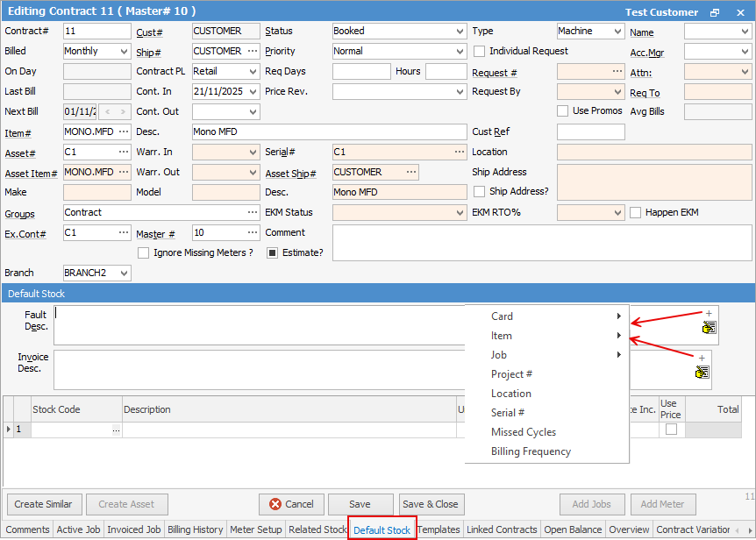Open the Meter Setup tab
756x540 pixels.
click(256, 529)
